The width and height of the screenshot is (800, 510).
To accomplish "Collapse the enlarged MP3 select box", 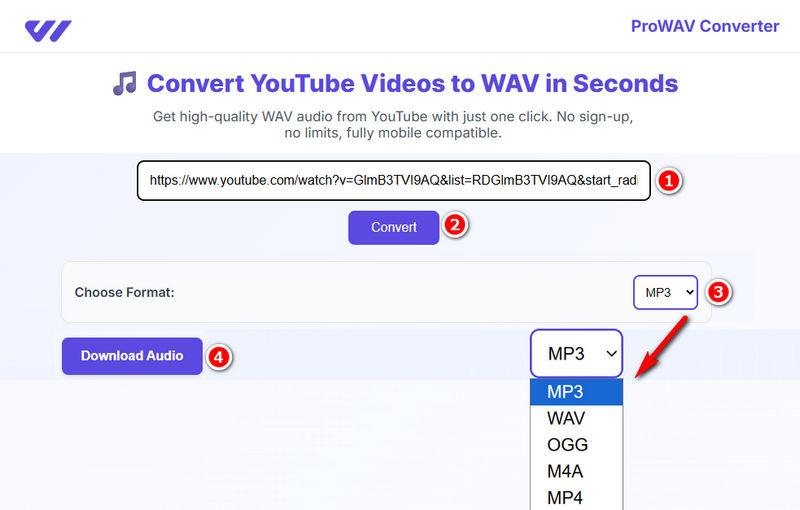I will coord(577,353).
